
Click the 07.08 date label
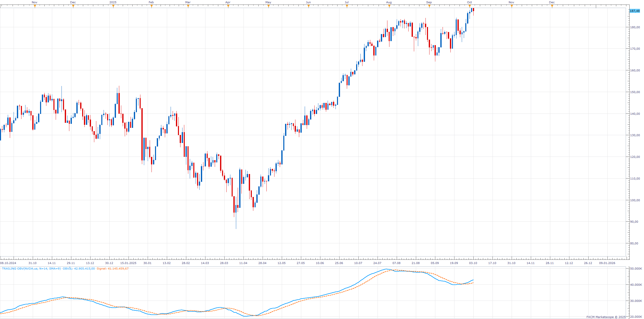[x=396, y=263]
